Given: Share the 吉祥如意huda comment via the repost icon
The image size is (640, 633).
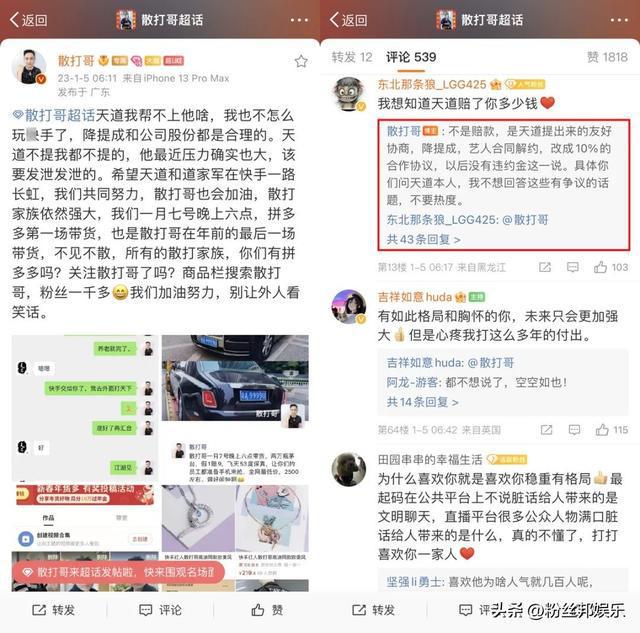Looking at the screenshot, I should coord(546,430).
